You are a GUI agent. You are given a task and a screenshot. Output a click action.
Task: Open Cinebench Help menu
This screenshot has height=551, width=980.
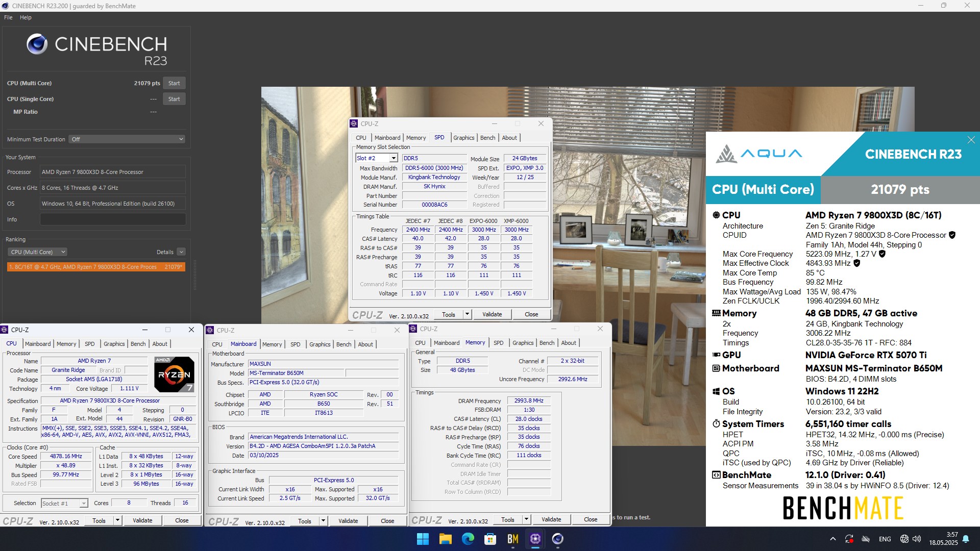26,17
